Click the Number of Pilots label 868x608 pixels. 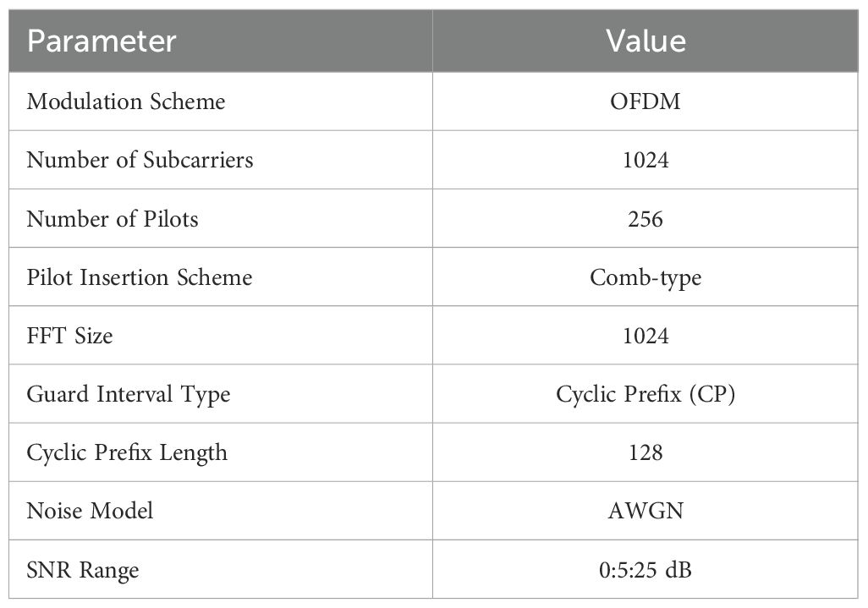tap(113, 219)
